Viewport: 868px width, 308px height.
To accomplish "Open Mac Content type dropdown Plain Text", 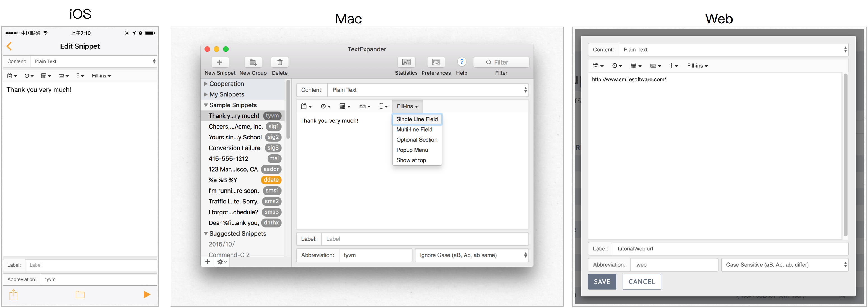I will pyautogui.click(x=428, y=90).
